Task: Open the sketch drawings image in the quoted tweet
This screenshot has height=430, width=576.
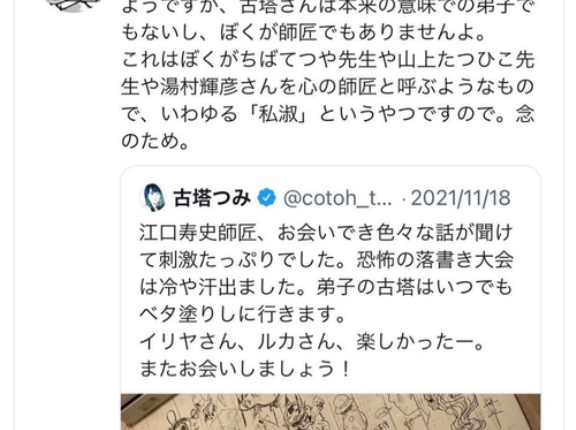Action: click(331, 412)
